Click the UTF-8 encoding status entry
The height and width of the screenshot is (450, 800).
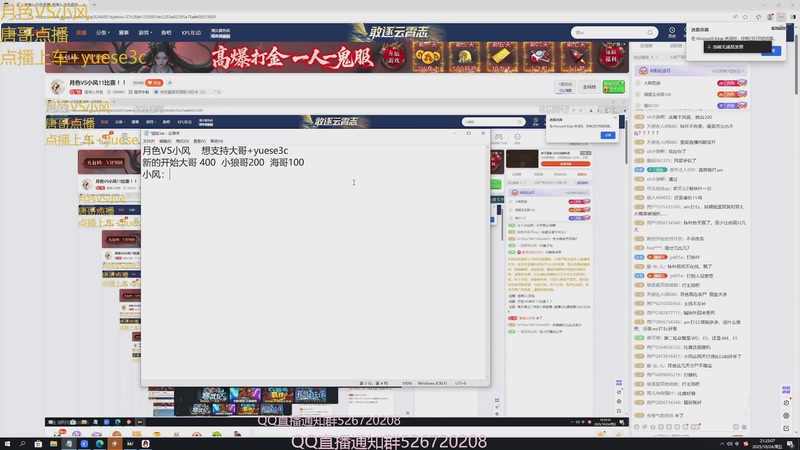(460, 383)
